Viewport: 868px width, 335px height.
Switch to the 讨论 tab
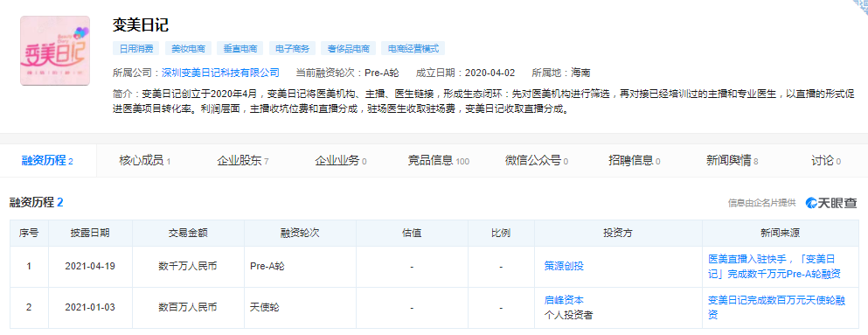(x=826, y=161)
